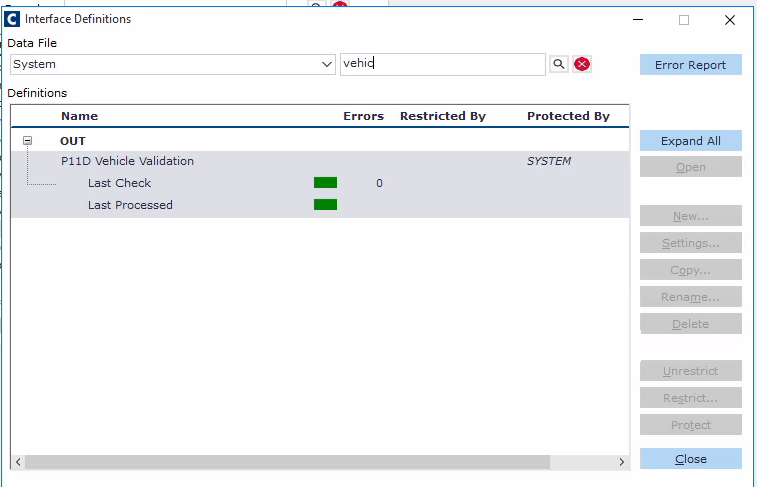Select P11D Vehicle Validation row
Screen dimensions: 757x487
[x=320, y=161]
